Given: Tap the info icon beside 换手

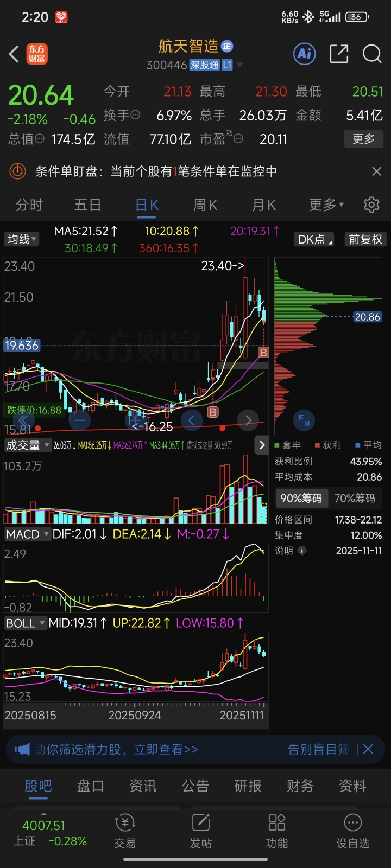Looking at the screenshot, I should pos(136,115).
